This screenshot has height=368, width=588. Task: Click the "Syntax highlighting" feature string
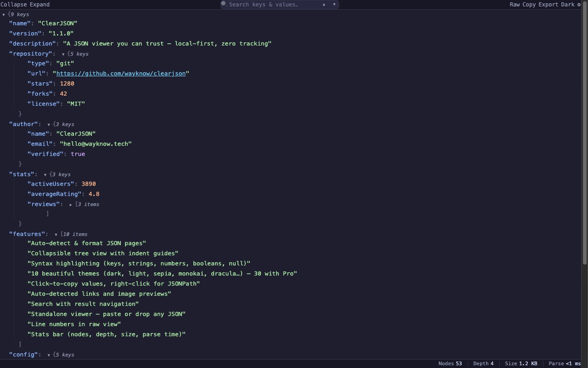pos(139,264)
